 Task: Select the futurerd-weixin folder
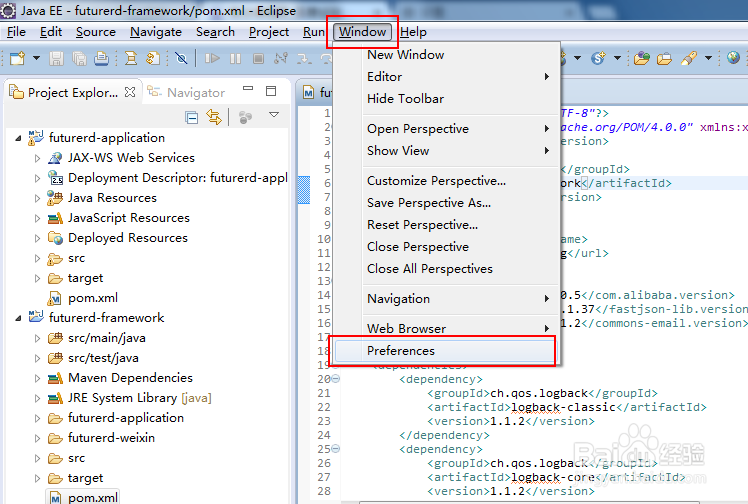pyautogui.click(x=111, y=438)
